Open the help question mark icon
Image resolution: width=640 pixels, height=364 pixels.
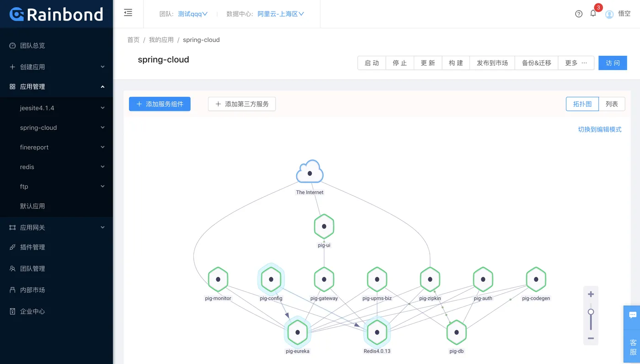tap(579, 14)
